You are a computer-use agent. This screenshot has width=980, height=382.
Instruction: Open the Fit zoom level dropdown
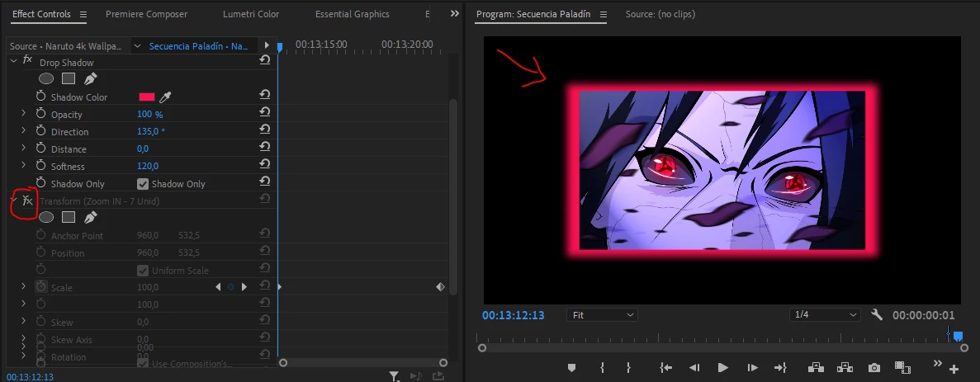602,315
